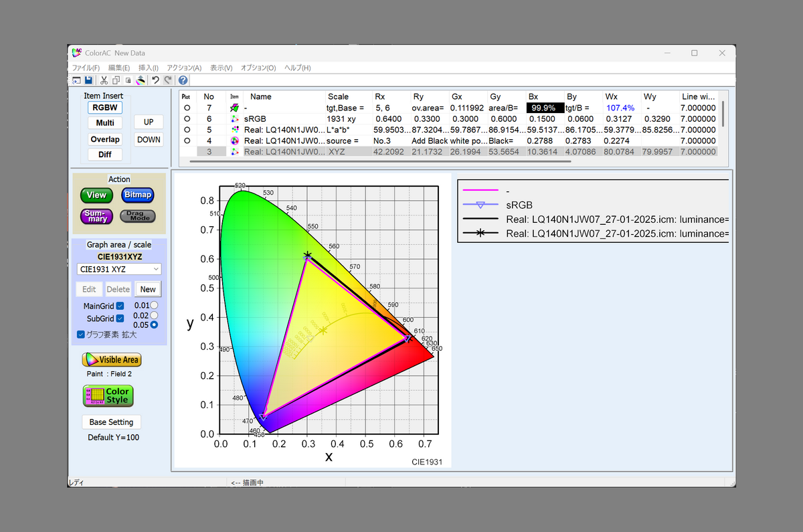Click the item icon in the sRGB row
This screenshot has height=532, width=803.
tap(234, 118)
